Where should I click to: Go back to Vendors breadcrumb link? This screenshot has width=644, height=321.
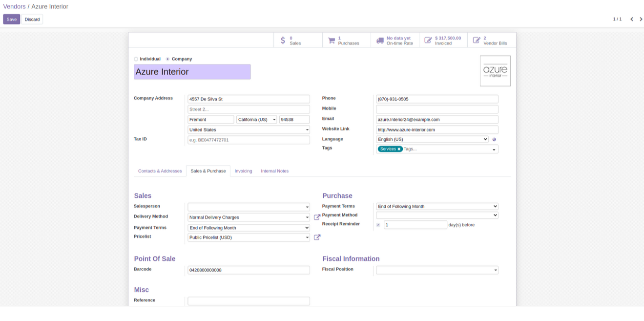tap(14, 7)
